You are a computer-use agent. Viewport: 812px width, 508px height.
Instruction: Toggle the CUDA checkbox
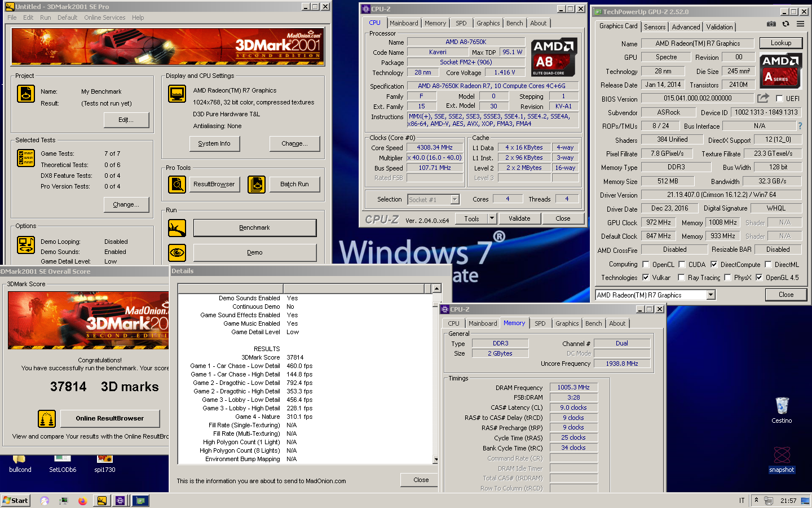[x=682, y=264]
